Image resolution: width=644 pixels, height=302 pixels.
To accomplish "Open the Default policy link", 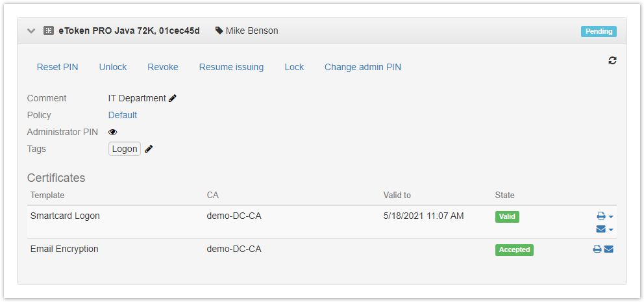I will tap(123, 115).
